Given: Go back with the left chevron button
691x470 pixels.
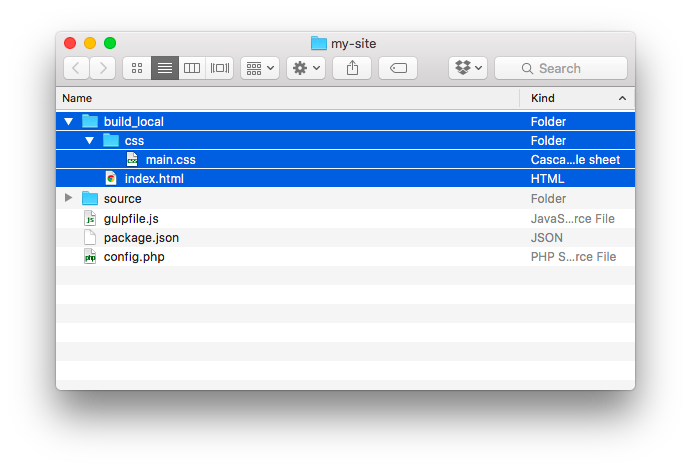Looking at the screenshot, I should 76,68.
